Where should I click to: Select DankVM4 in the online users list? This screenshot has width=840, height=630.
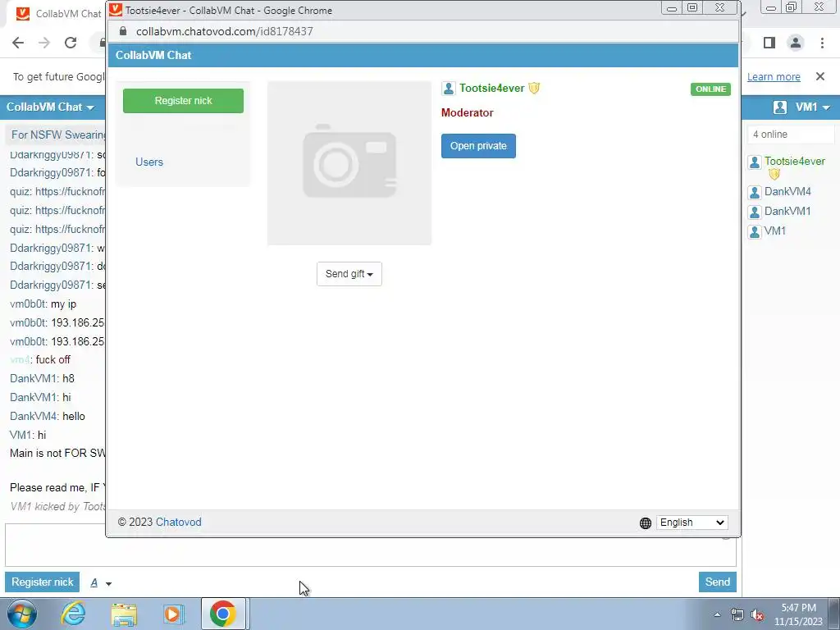(787, 191)
